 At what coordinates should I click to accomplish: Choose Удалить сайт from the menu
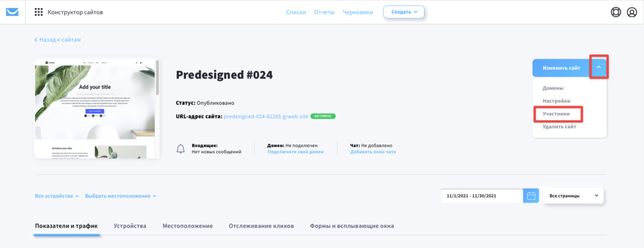(x=559, y=127)
